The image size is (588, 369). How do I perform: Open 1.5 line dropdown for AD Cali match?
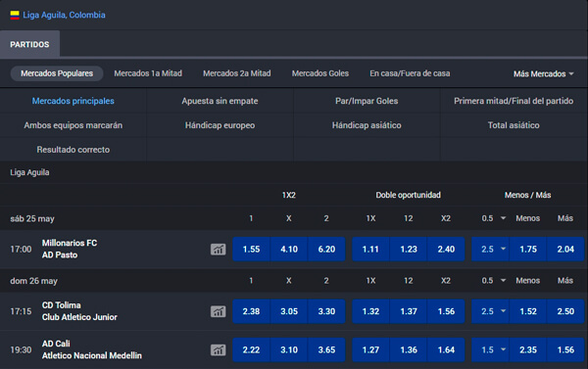(491, 349)
